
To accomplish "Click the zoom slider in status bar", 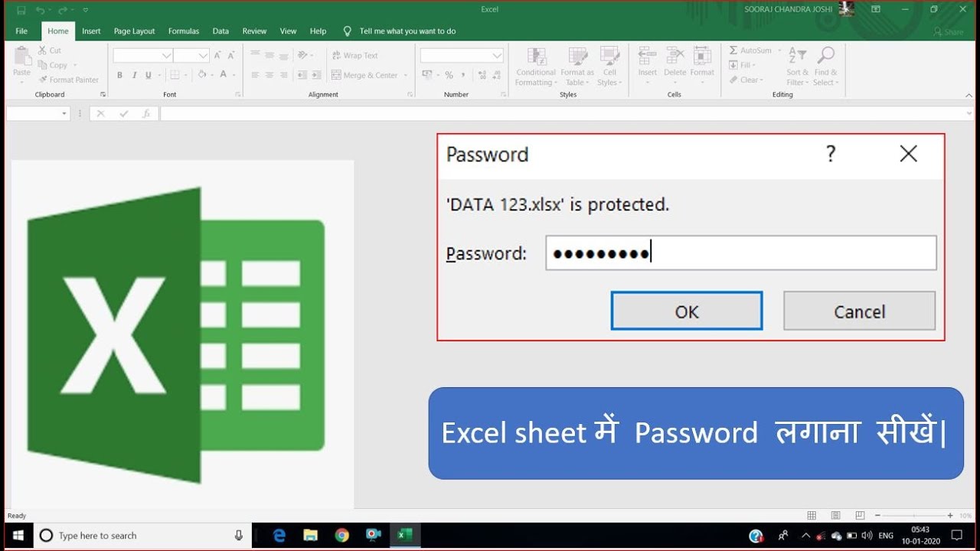I will (x=914, y=516).
